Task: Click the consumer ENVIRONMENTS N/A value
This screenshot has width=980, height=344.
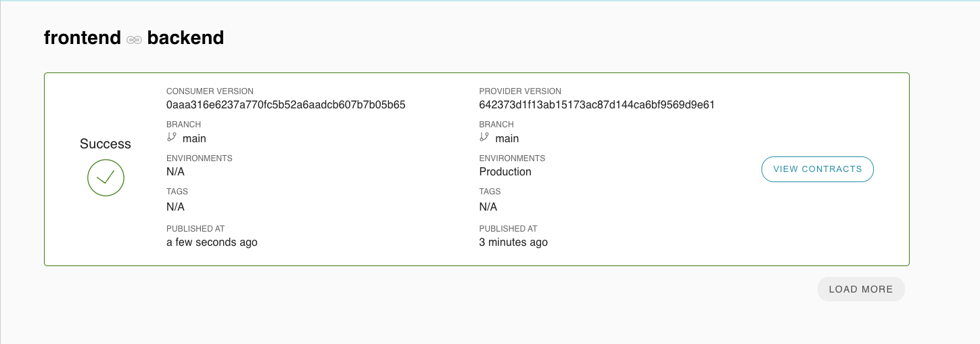Action: 175,172
